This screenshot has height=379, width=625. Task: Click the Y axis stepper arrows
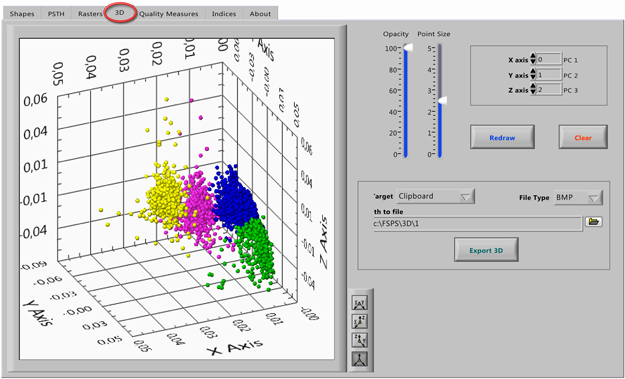[x=533, y=75]
